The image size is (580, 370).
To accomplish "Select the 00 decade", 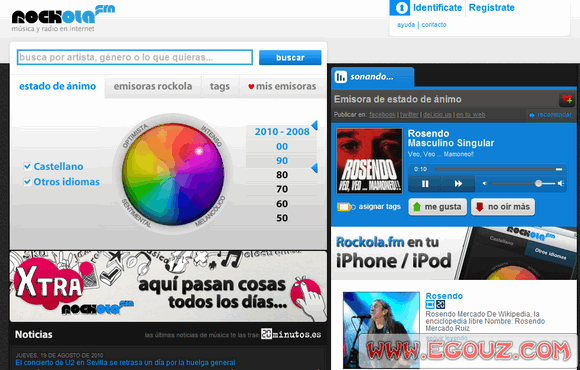I will pyautogui.click(x=282, y=147).
